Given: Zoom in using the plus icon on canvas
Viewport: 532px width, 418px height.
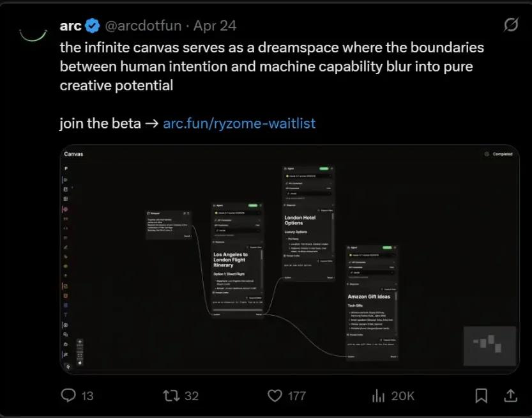Looking at the screenshot, I should click(80, 341).
